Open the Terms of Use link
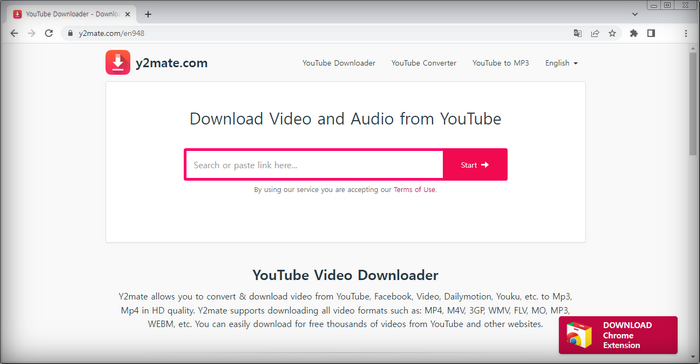700x364 pixels. point(415,189)
